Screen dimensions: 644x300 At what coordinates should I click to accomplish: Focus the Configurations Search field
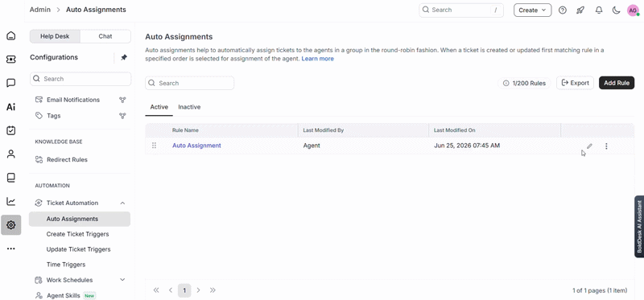pyautogui.click(x=80, y=79)
